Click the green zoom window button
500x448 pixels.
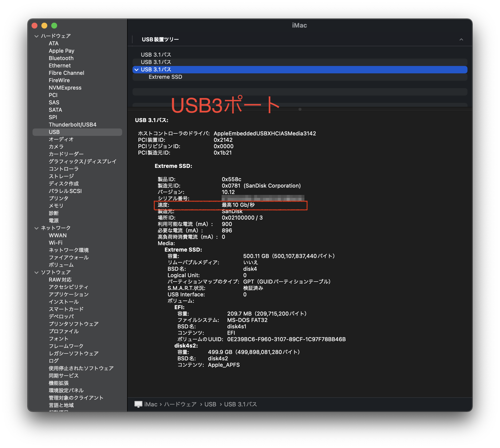54,26
